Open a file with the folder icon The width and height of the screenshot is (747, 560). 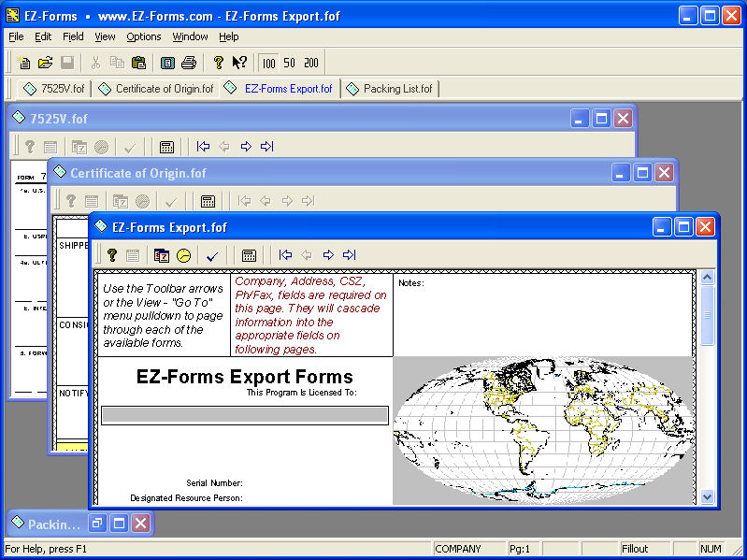click(45, 63)
